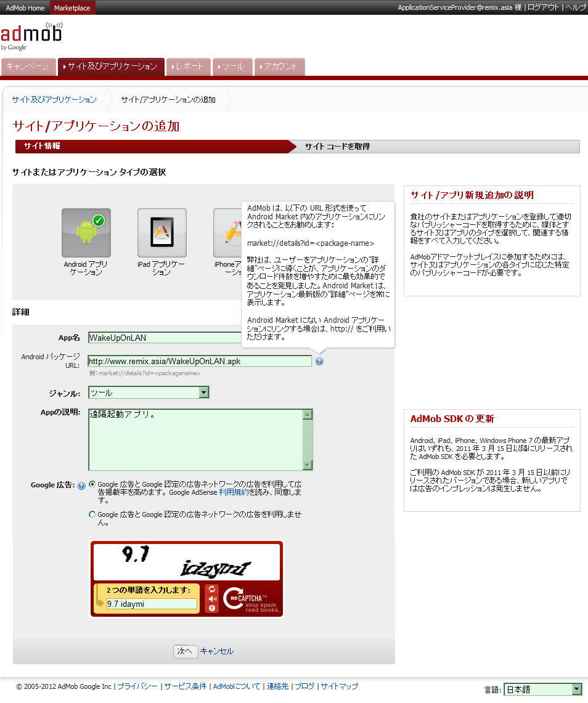Click AdMob SDK の更新 heading
Screen dimensions: 588x703
pyautogui.click(x=452, y=419)
